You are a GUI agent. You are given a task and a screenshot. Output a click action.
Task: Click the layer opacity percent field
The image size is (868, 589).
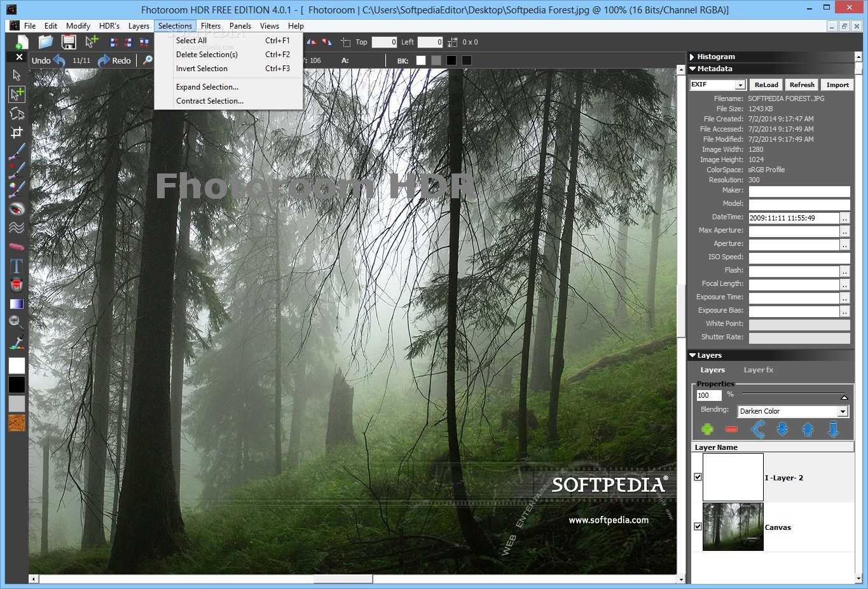tap(709, 395)
